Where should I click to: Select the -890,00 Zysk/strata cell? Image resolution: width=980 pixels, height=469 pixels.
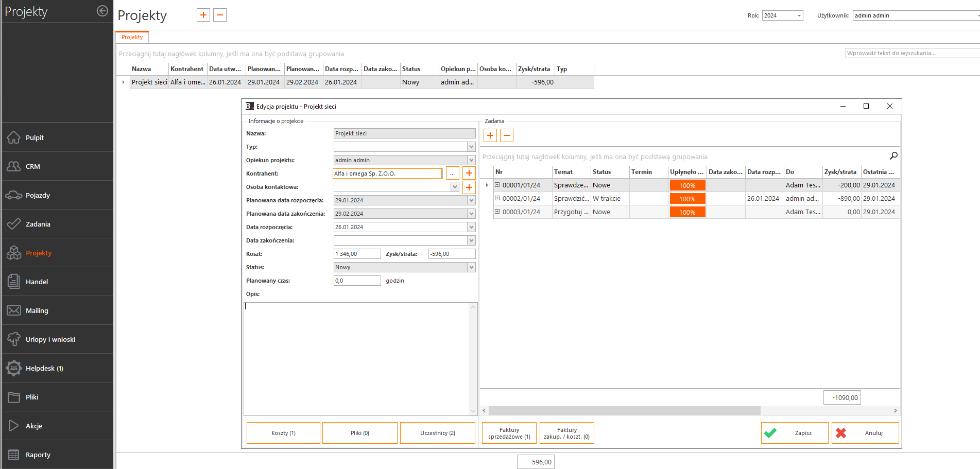(x=841, y=198)
